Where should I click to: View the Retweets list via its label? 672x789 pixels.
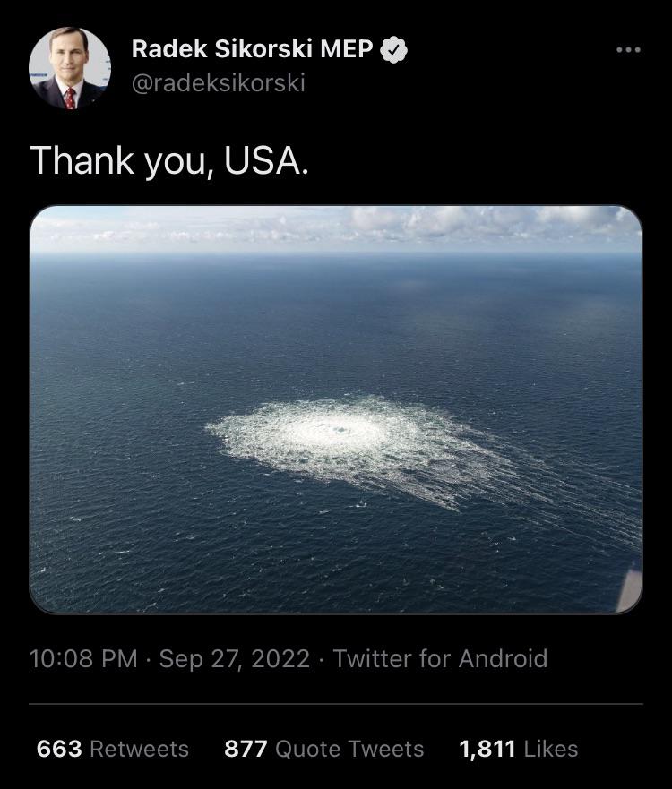pos(140,749)
